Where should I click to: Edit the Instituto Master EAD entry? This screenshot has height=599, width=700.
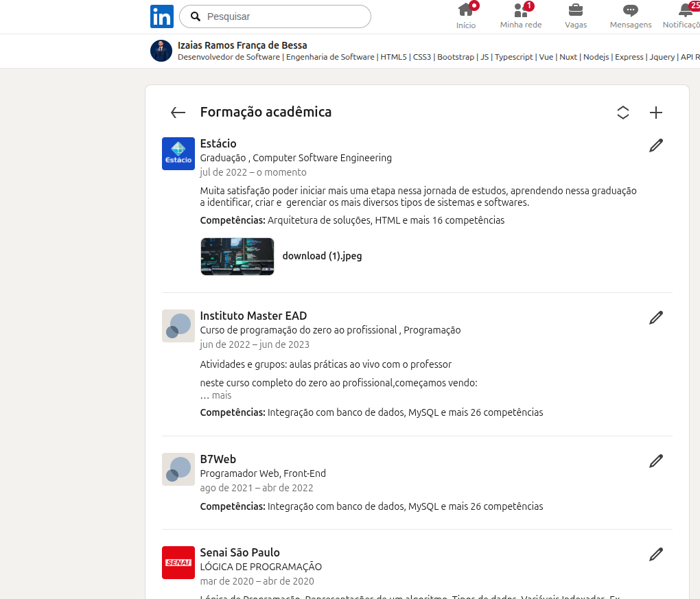point(656,318)
